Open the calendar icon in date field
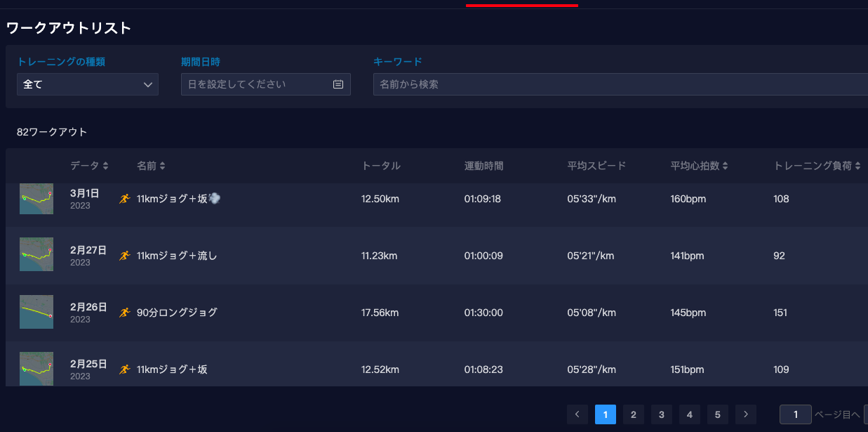Screen dimensions: 868x432 [338, 84]
